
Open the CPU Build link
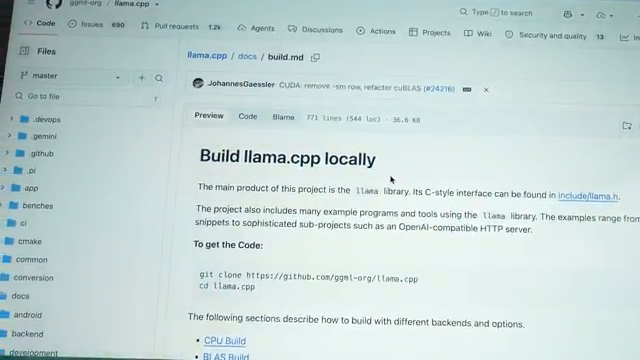pyautogui.click(x=225, y=341)
